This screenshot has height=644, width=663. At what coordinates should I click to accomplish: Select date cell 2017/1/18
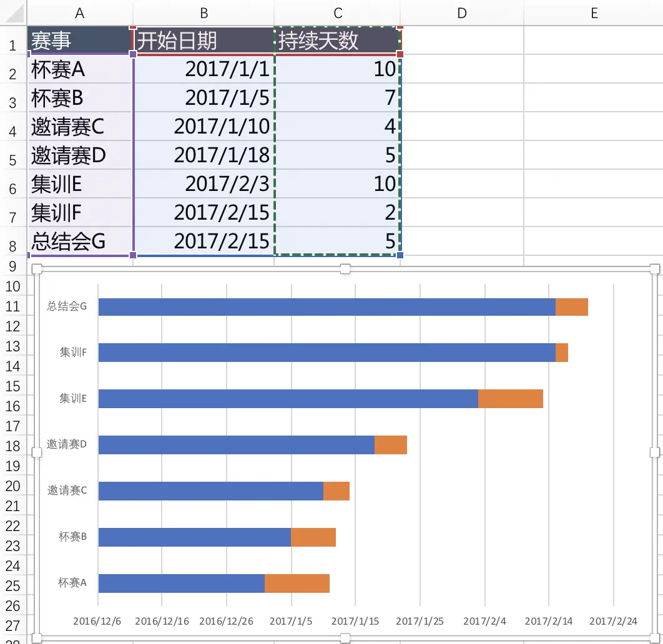204,155
